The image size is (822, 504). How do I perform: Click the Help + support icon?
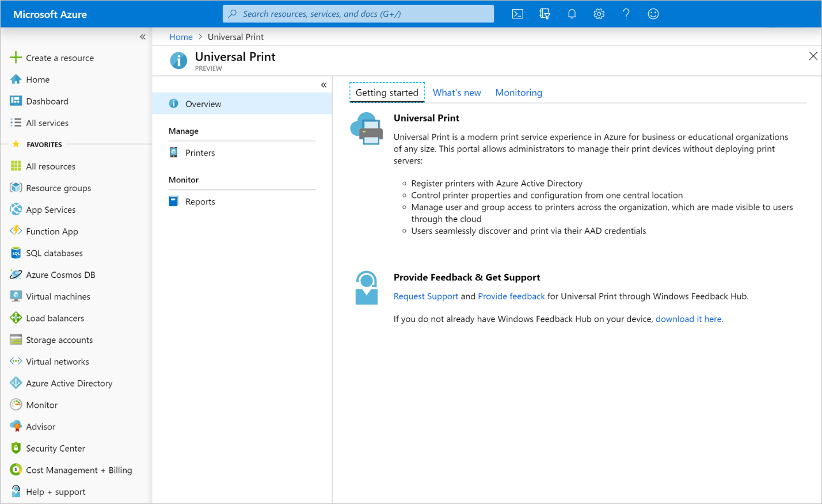coord(16,491)
